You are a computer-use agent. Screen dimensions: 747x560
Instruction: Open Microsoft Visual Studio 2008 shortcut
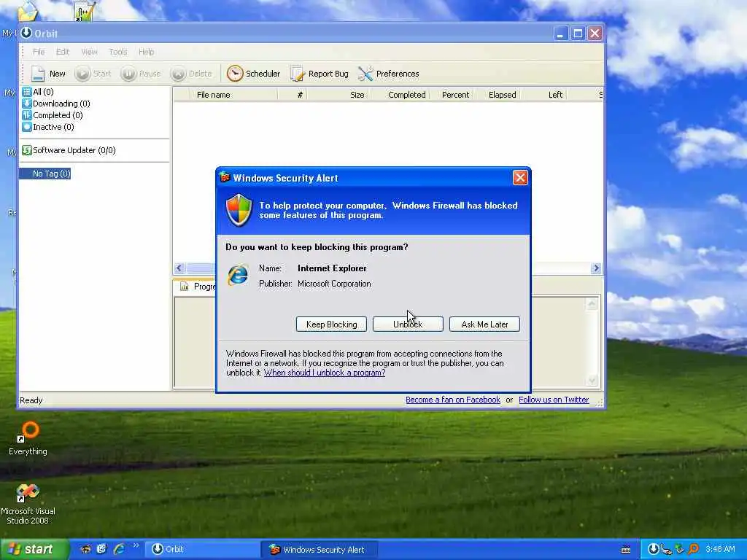[28, 505]
